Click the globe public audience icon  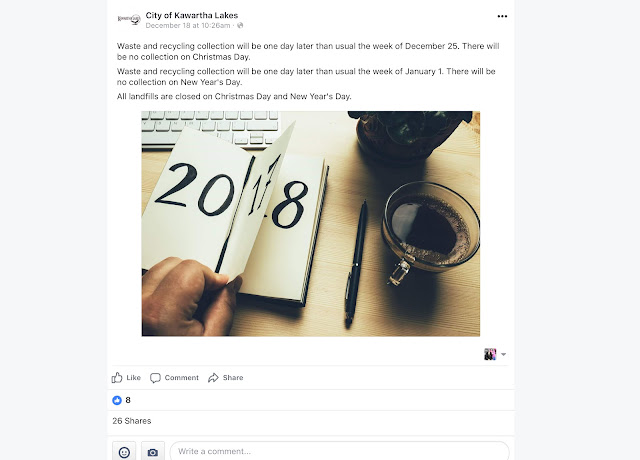point(240,25)
